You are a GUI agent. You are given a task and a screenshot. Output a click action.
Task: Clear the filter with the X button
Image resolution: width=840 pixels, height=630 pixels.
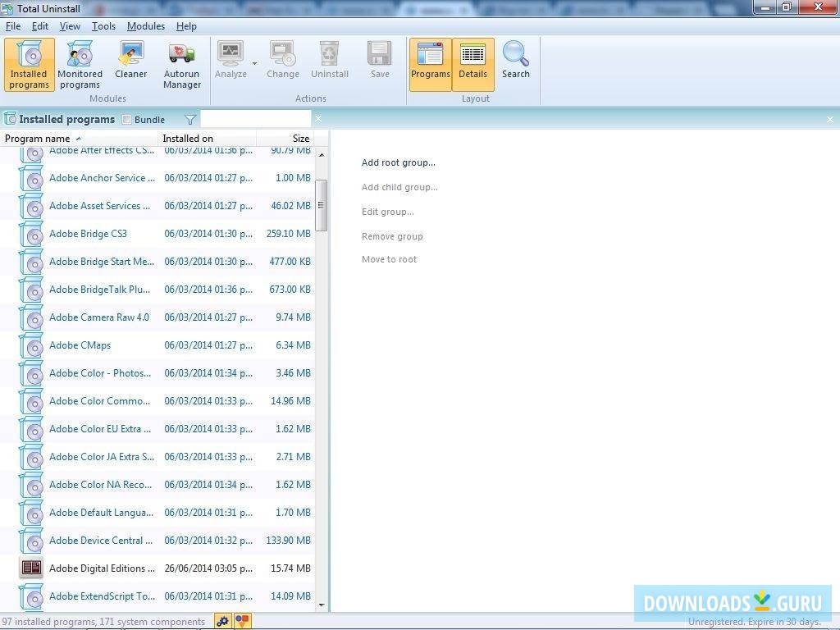[x=318, y=118]
